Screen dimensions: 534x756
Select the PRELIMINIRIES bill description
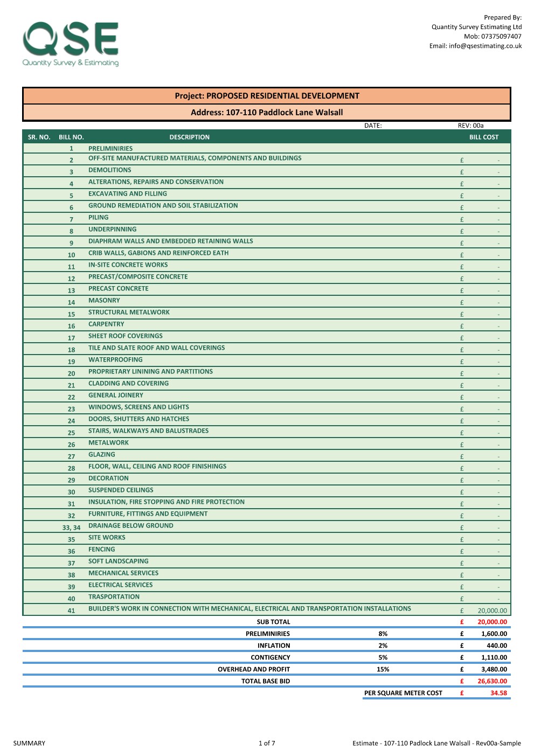click(112, 147)
